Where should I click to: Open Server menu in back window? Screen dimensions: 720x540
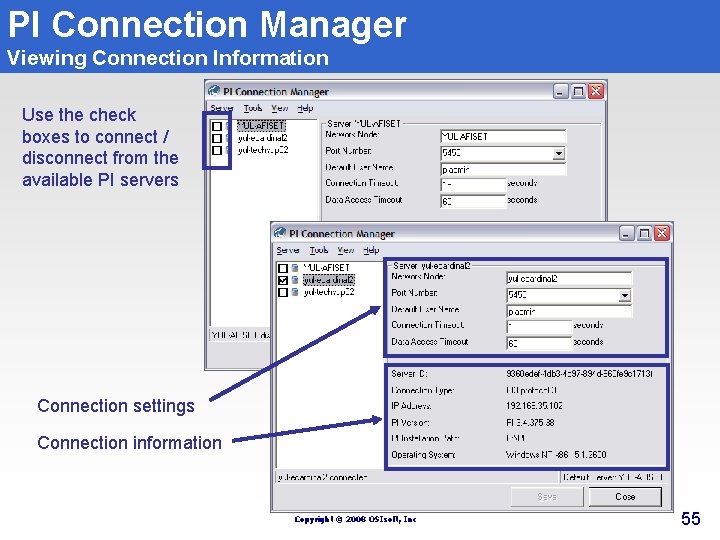tap(222, 108)
